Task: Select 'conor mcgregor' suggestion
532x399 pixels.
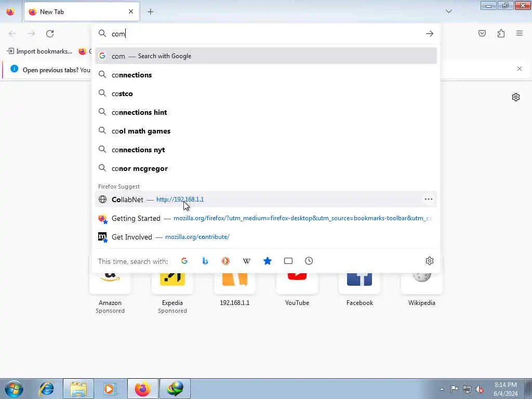Action: click(x=266, y=168)
